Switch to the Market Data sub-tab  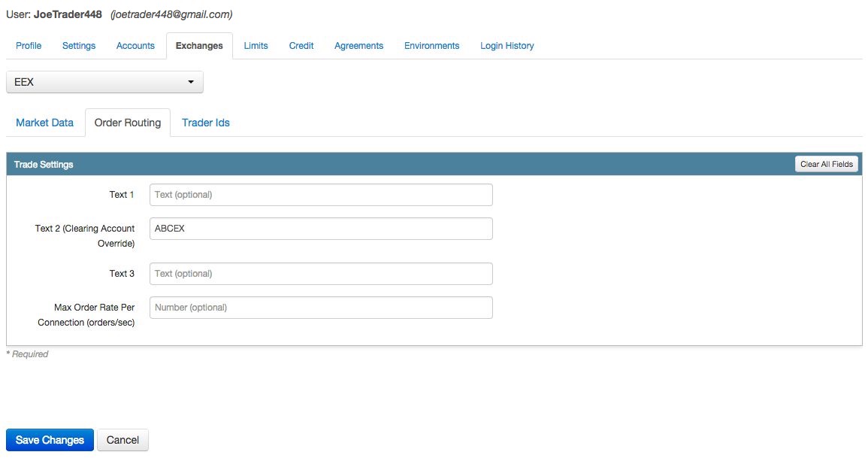pyautogui.click(x=44, y=123)
